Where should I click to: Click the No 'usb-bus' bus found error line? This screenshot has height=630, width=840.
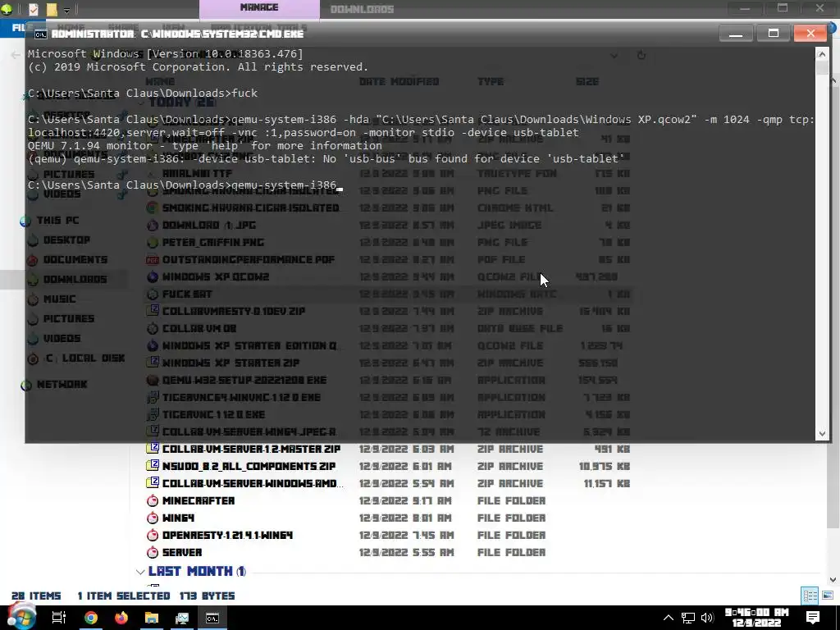click(x=326, y=158)
